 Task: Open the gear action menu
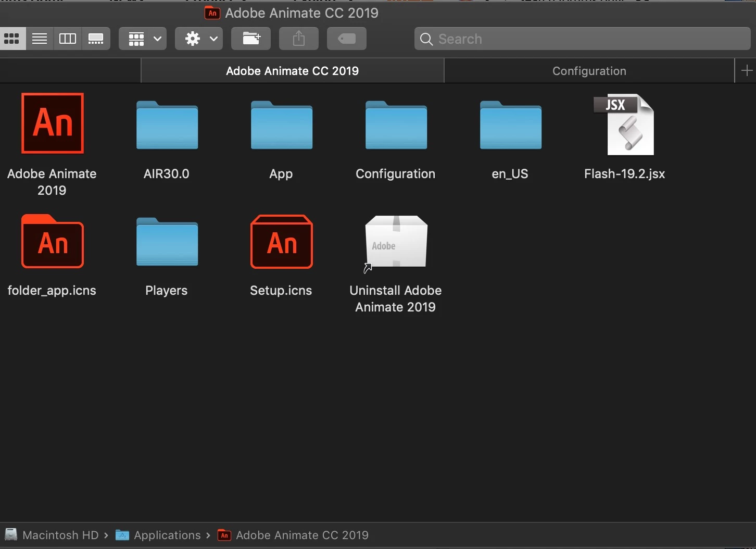199,39
